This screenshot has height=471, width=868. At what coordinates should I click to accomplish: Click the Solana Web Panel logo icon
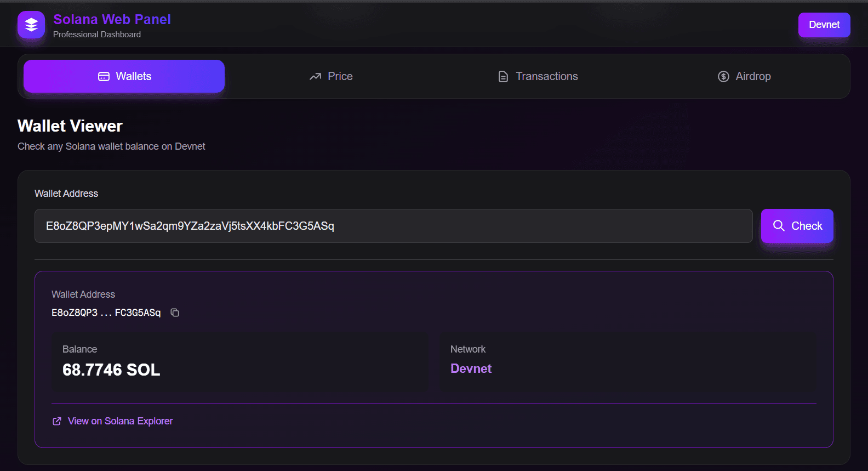pyautogui.click(x=31, y=25)
